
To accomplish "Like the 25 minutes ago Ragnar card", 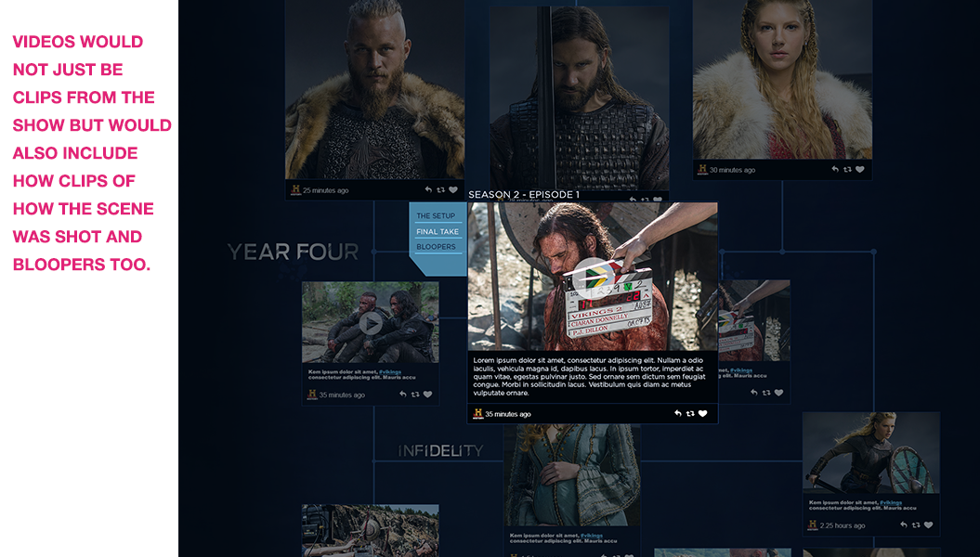I will [453, 189].
